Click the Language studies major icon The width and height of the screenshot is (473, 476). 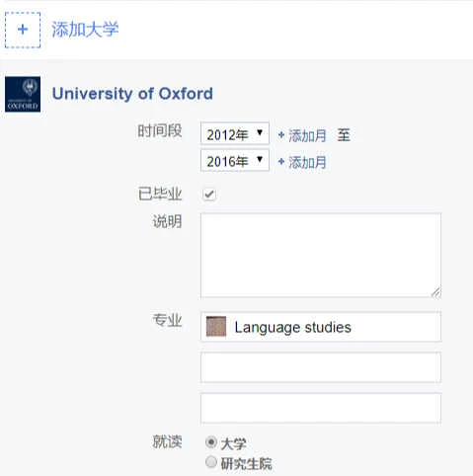coord(216,327)
